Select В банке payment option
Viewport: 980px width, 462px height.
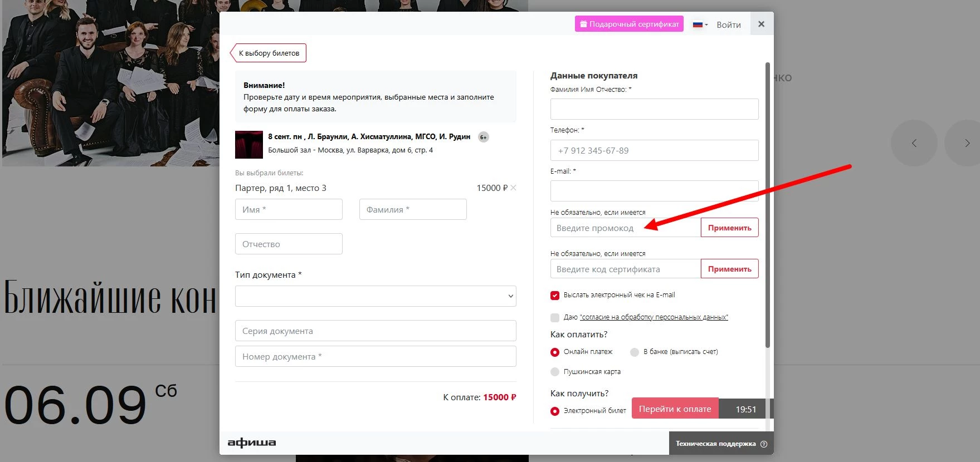635,352
